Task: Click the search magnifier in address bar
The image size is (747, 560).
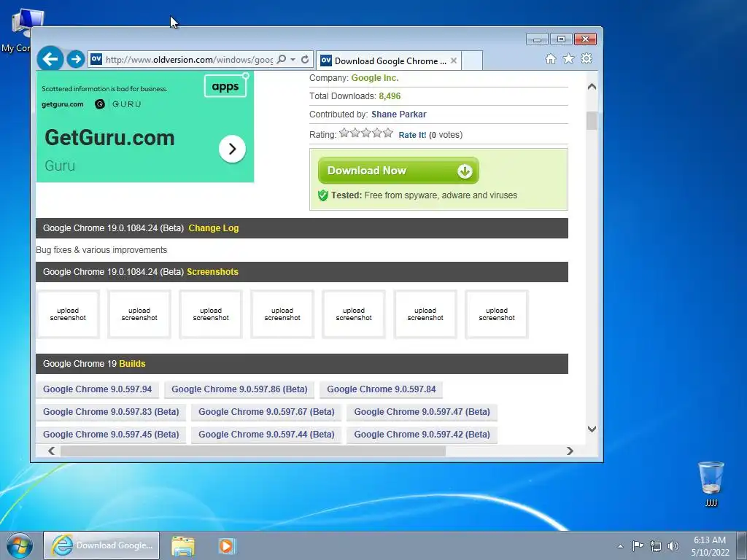Action: [x=282, y=60]
